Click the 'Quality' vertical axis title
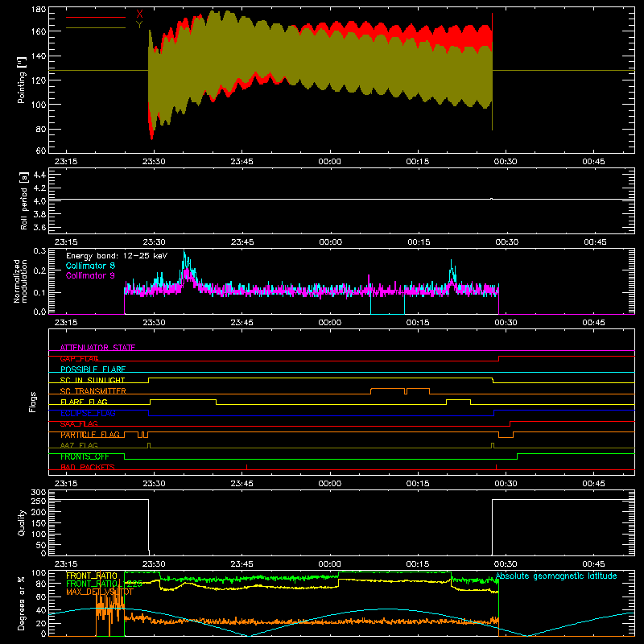 point(22,522)
